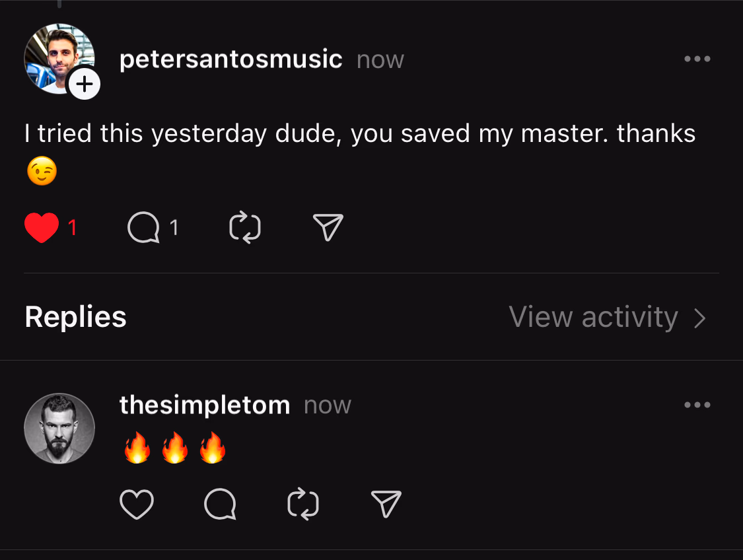The width and height of the screenshot is (743, 560).
Task: Share petersantosmusic's post via the send icon
Action: click(327, 227)
